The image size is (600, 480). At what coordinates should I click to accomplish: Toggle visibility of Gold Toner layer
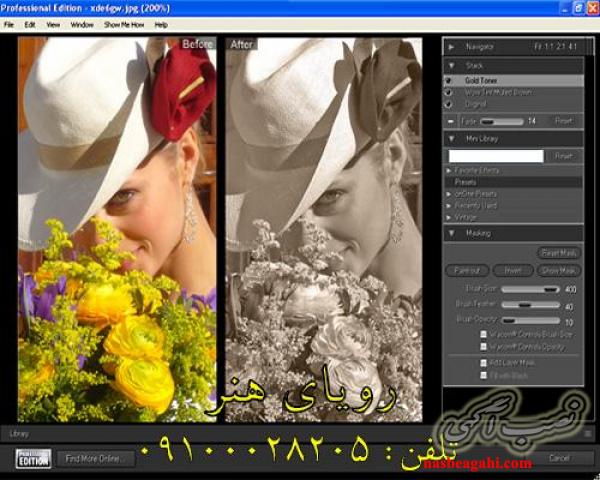450,80
